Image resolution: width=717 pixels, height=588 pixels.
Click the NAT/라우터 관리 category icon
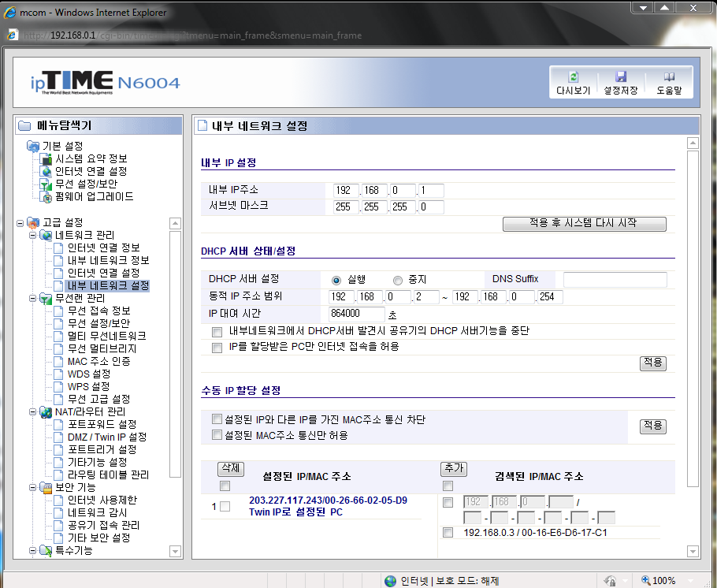pos(46,412)
